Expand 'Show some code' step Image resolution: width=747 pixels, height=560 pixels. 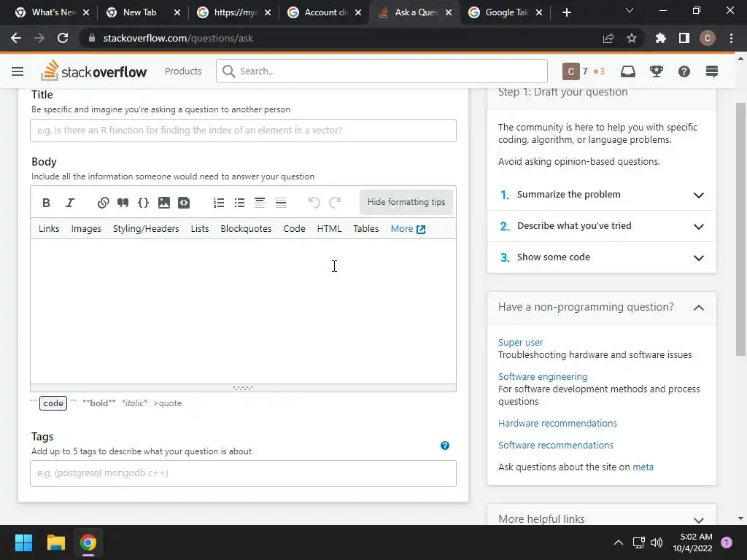(602, 257)
